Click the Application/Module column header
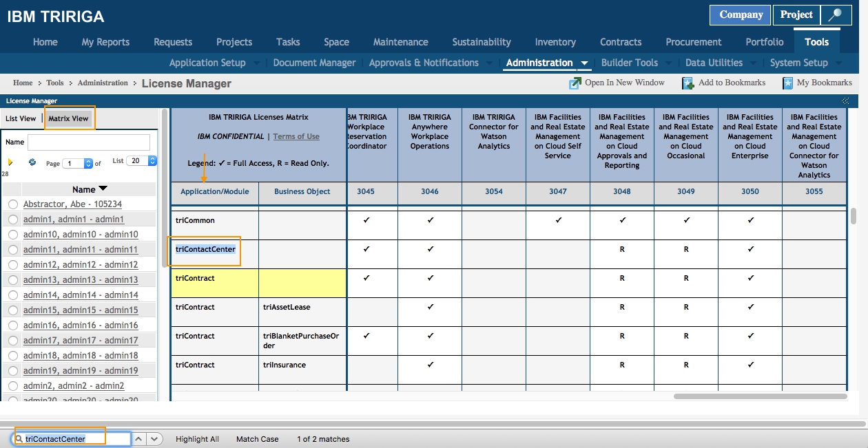This screenshot has height=448, width=868. pos(215,191)
